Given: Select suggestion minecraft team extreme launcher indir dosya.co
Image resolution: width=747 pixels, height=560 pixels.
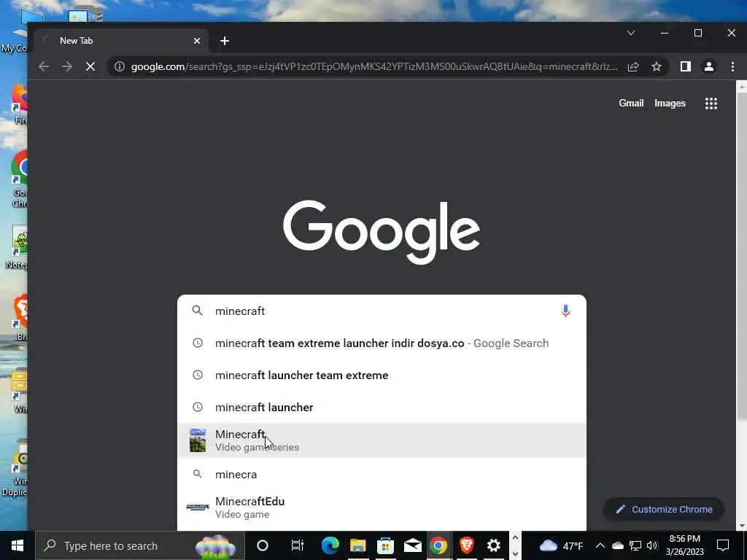Looking at the screenshot, I should coord(382,343).
